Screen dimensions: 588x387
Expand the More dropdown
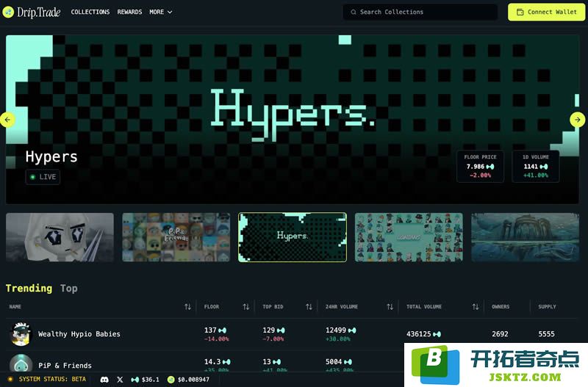[160, 12]
